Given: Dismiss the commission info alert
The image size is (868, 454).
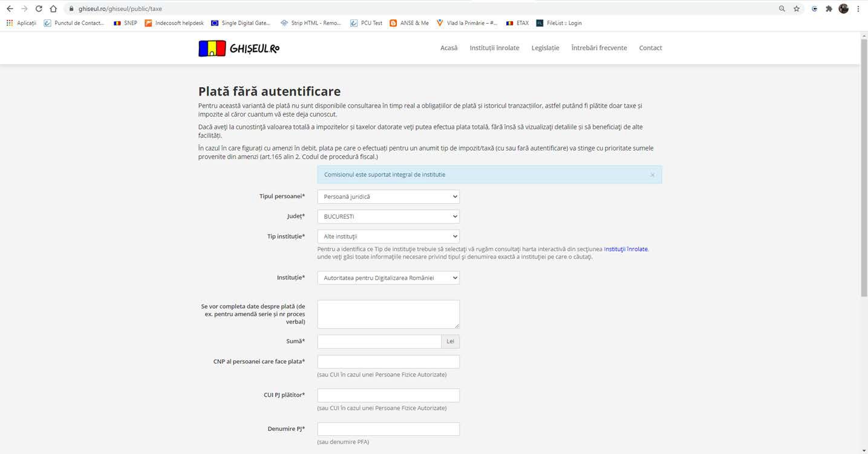Looking at the screenshot, I should 652,175.
